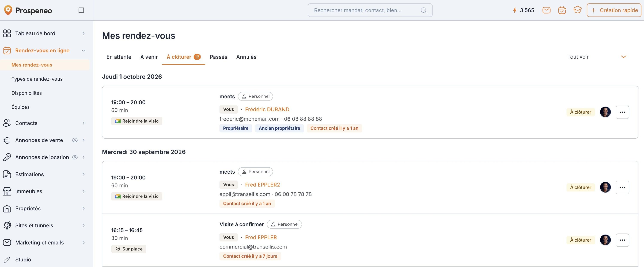Click the Prospeneo logo
Viewport: 644px width, 267px height.
28,10
